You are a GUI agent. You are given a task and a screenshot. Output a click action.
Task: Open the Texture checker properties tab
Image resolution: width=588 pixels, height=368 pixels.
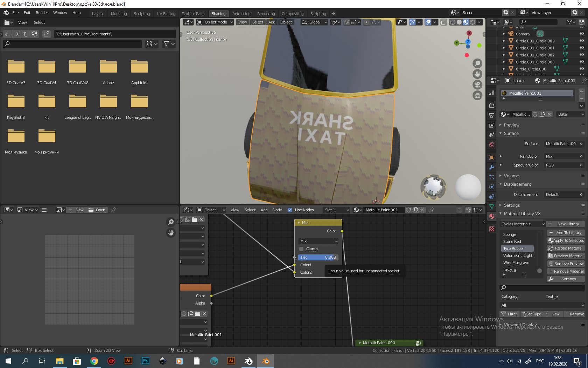click(492, 229)
